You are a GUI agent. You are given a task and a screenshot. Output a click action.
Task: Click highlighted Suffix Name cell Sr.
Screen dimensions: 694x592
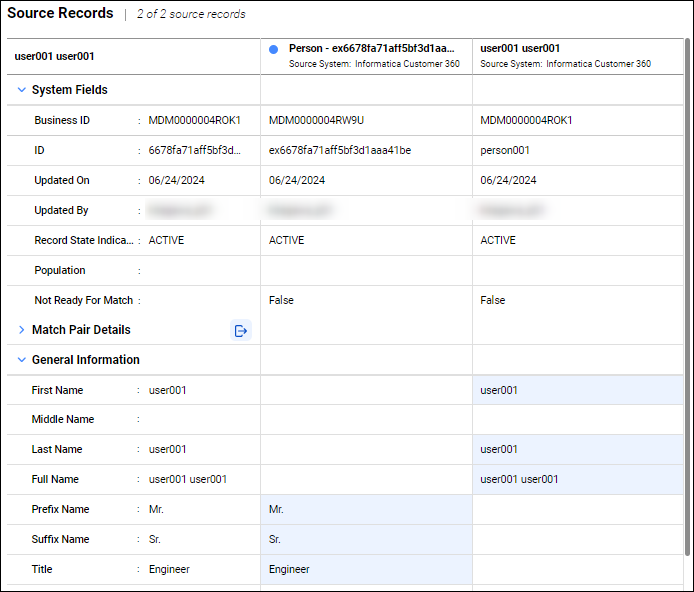(366, 540)
